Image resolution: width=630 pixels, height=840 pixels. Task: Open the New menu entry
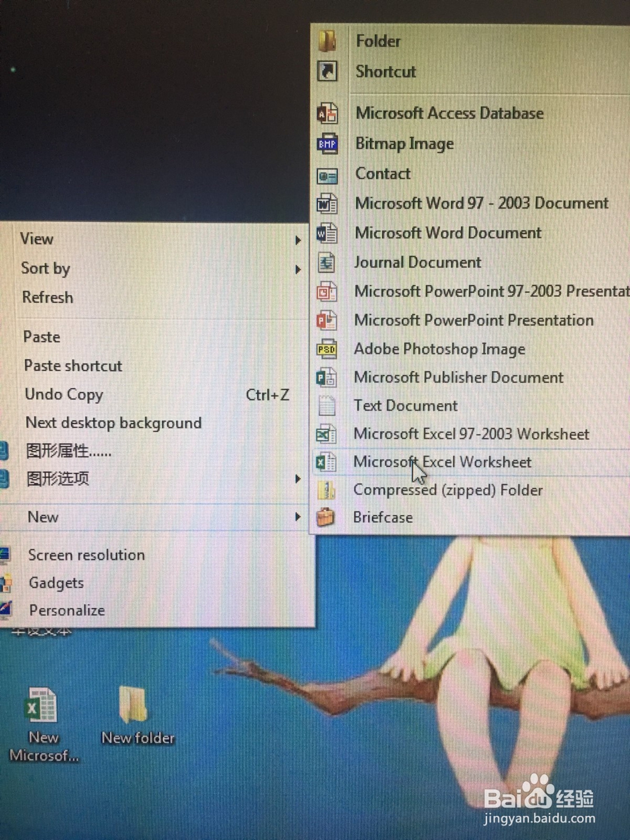pos(43,517)
